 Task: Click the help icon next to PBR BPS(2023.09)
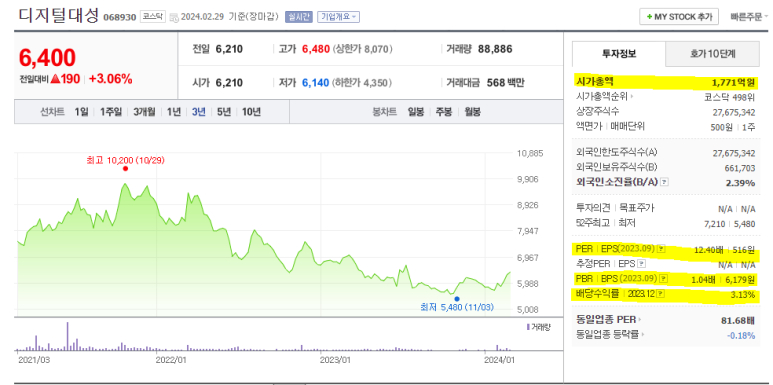[x=664, y=279]
